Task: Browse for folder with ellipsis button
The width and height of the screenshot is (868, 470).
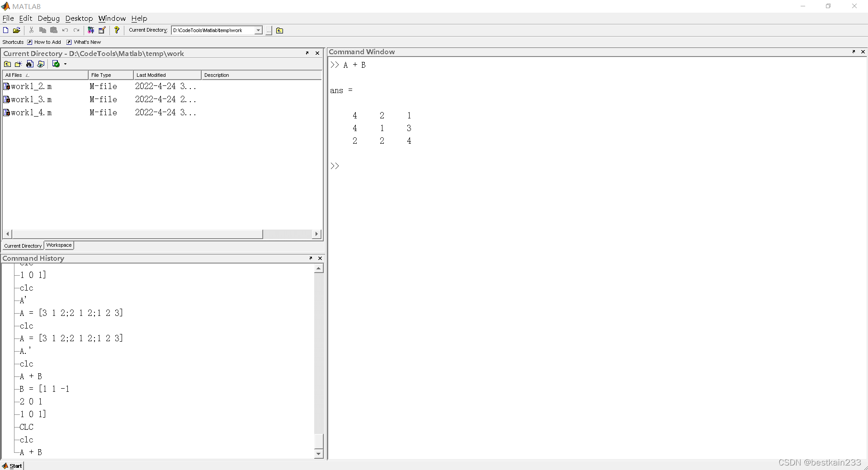Action: point(269,30)
